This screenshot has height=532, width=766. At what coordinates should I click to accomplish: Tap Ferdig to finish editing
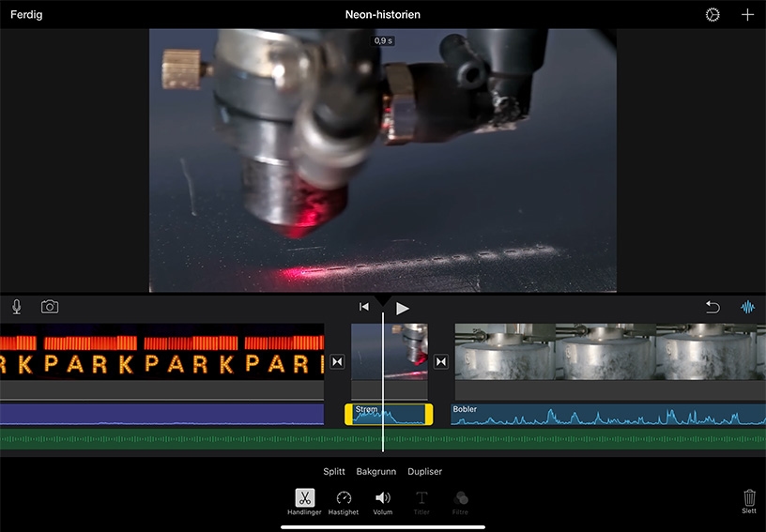pos(26,15)
